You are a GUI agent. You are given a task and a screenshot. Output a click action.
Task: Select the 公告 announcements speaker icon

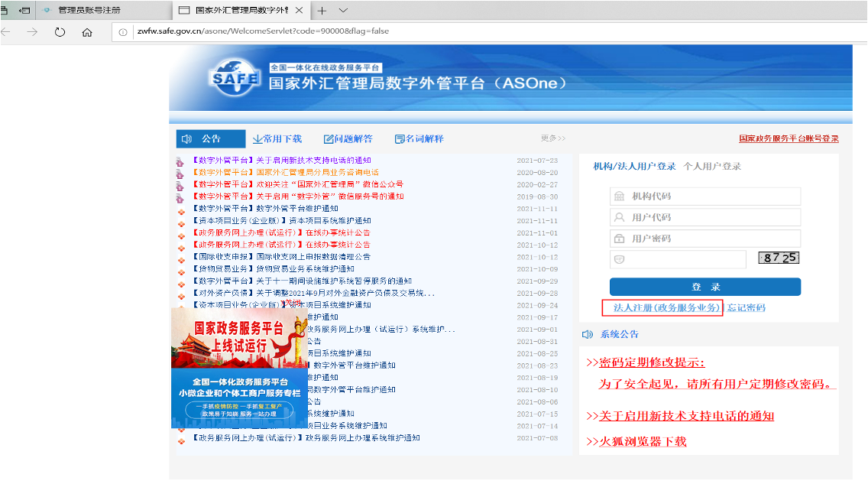pyautogui.click(x=186, y=138)
